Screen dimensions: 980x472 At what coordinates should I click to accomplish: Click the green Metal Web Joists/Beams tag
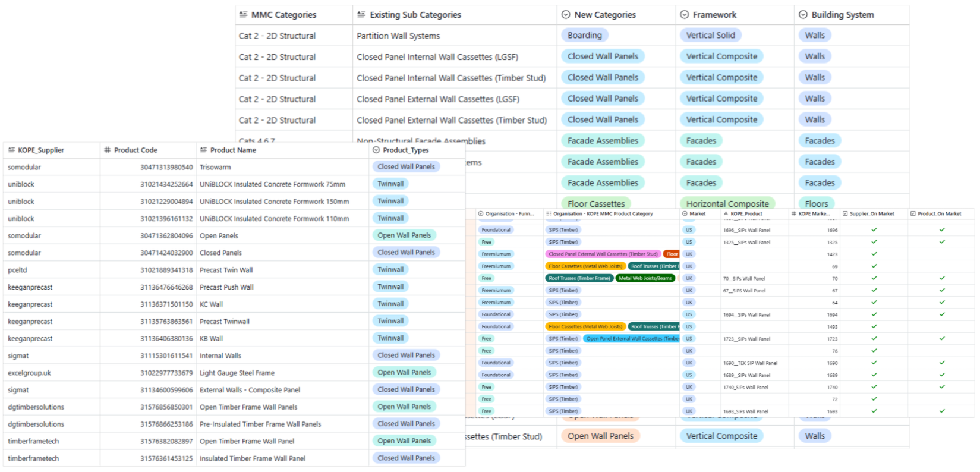click(x=645, y=278)
